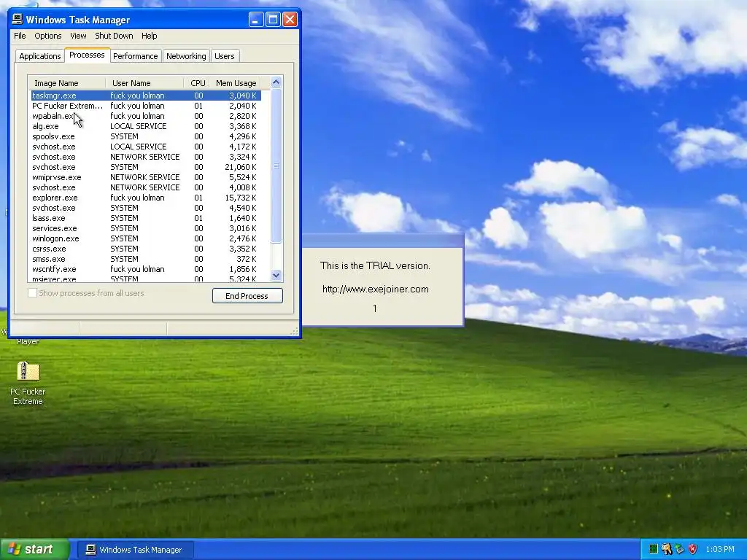This screenshot has width=747, height=560.
Task: Minimize the Windows Task Manager window
Action: [x=256, y=20]
